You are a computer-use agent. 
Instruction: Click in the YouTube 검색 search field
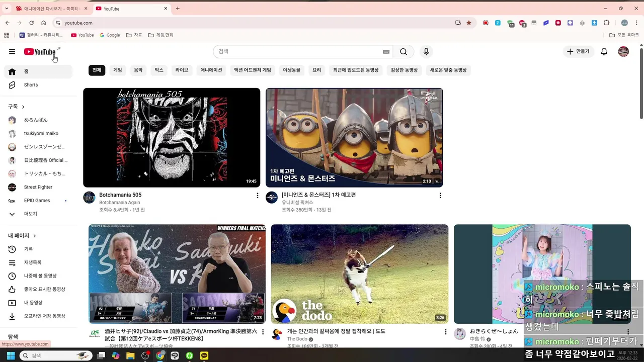[x=297, y=52]
